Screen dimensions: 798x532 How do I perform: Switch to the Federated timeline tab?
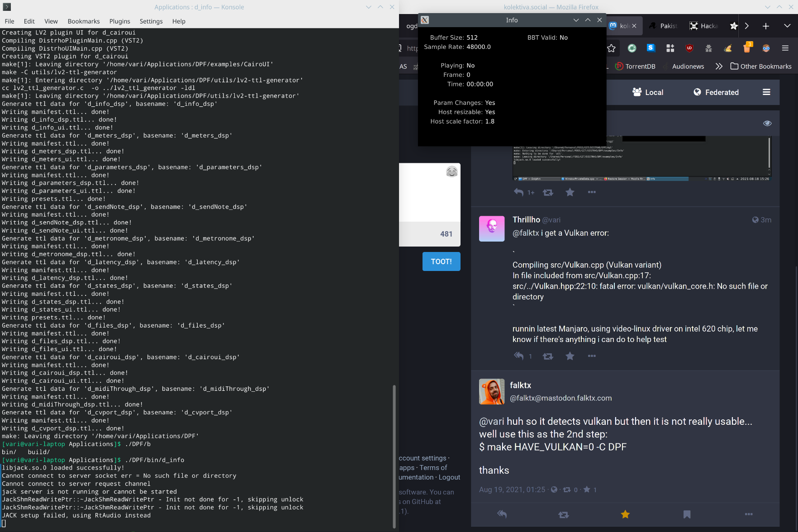point(716,92)
